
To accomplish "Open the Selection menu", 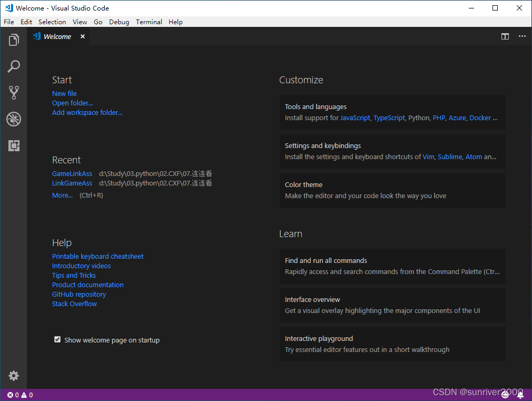I will (52, 22).
